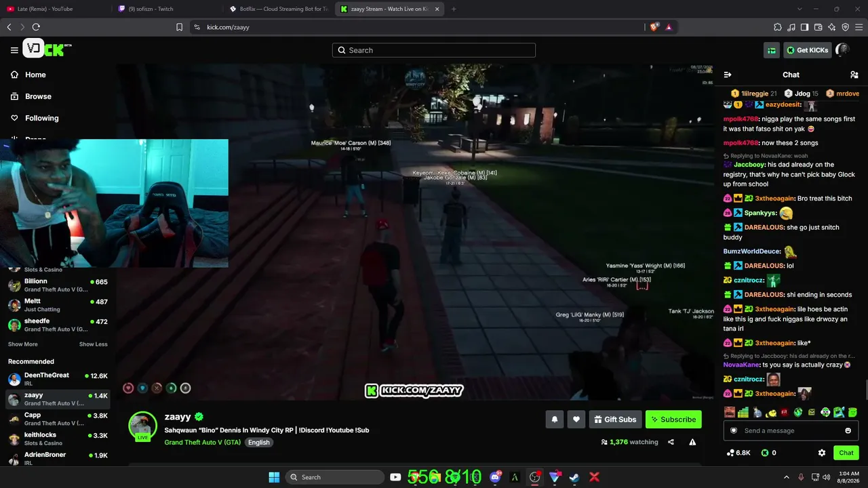Click the Gift Subs button
Viewport: 868px width, 488px height.
[x=615, y=420]
